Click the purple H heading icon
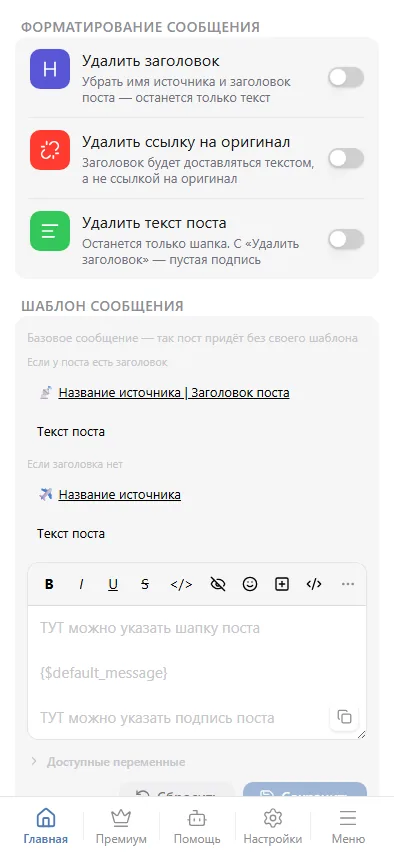This screenshot has height=852, width=394. pyautogui.click(x=50, y=69)
